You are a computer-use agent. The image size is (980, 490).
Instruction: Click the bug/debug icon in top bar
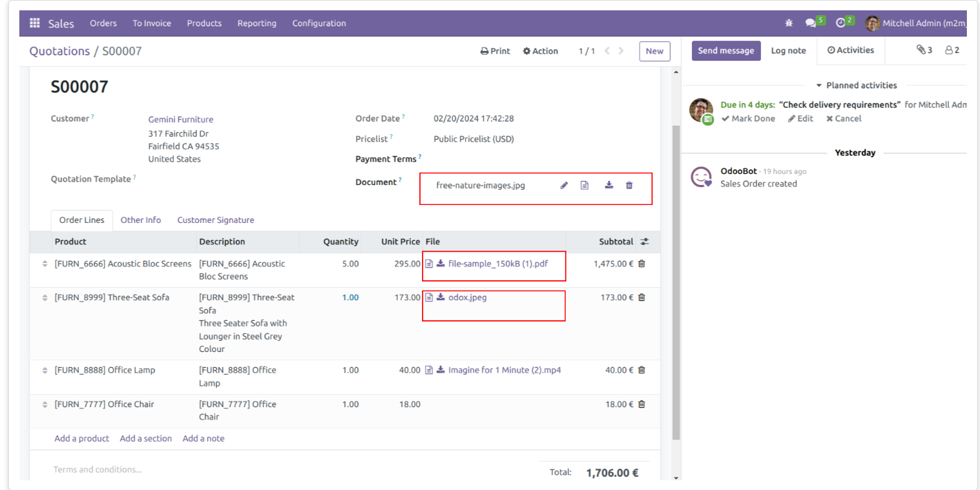tap(788, 23)
